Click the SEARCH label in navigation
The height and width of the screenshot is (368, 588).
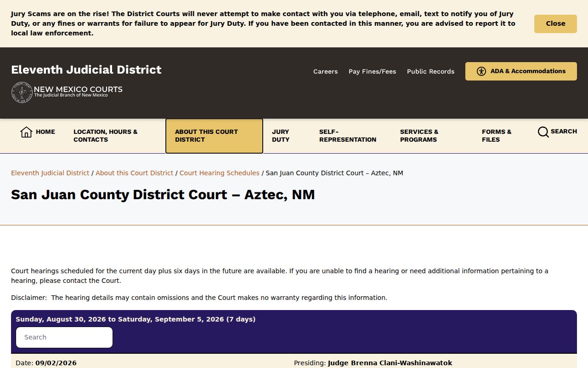564,132
